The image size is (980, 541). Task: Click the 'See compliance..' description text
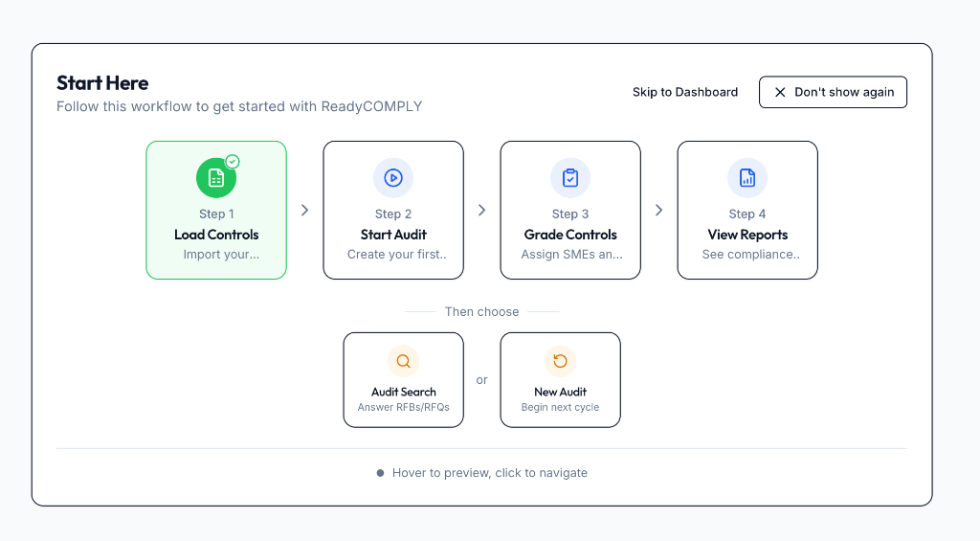tap(750, 255)
